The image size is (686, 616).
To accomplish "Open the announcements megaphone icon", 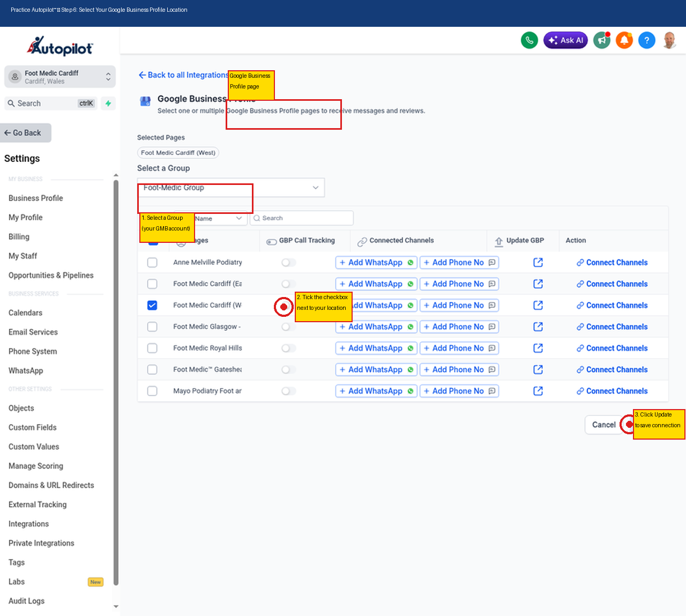I will pyautogui.click(x=602, y=40).
